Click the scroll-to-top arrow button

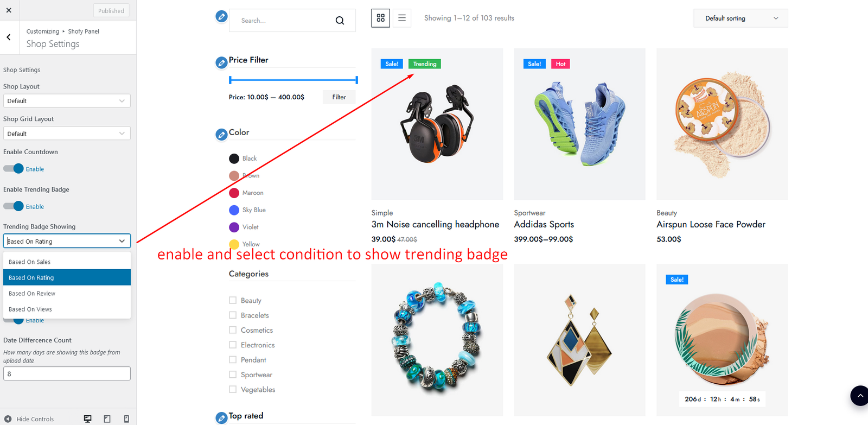pos(859,396)
